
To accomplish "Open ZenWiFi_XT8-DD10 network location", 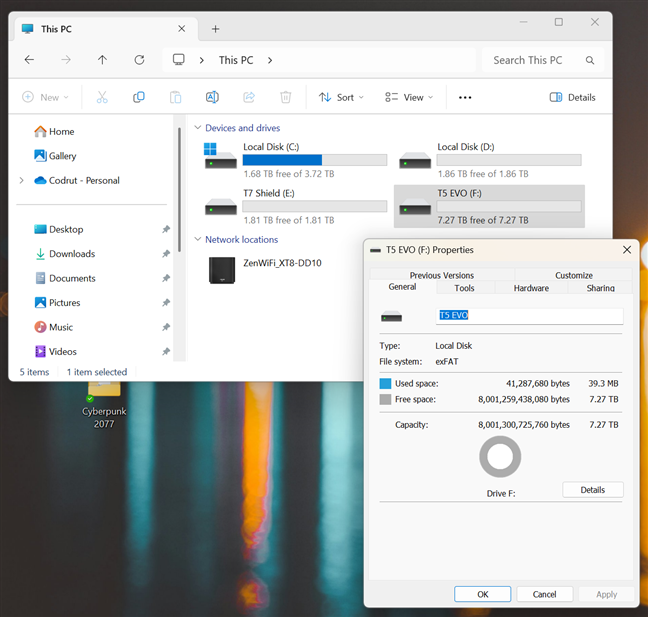I will (x=264, y=270).
